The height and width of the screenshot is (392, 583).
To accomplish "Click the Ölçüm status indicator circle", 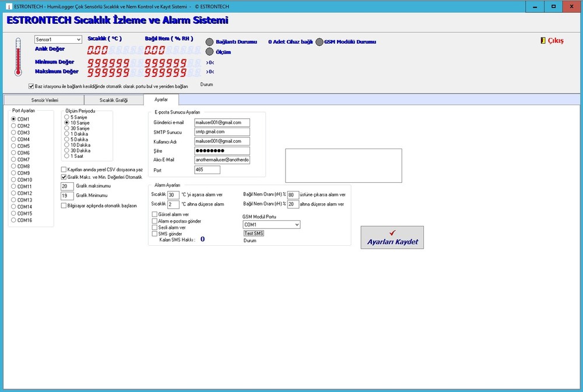I will click(210, 52).
